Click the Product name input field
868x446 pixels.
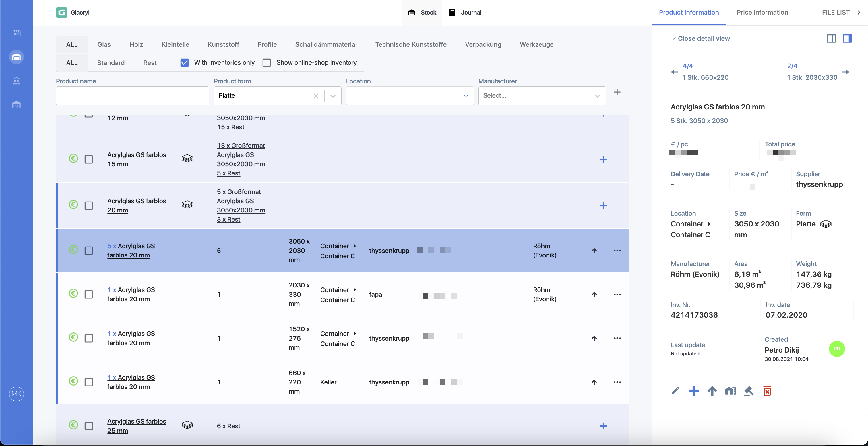(x=132, y=96)
